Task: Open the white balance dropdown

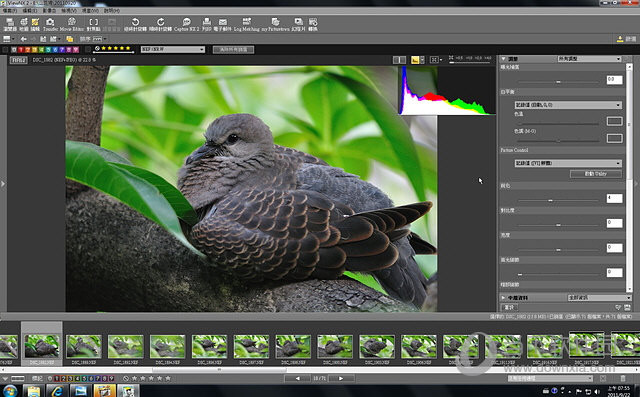Action: [x=568, y=105]
